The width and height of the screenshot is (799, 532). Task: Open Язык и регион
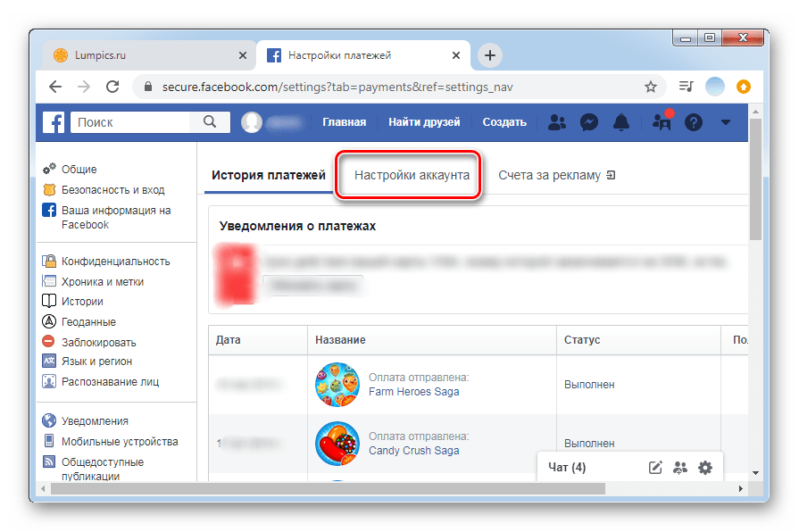pos(96,362)
